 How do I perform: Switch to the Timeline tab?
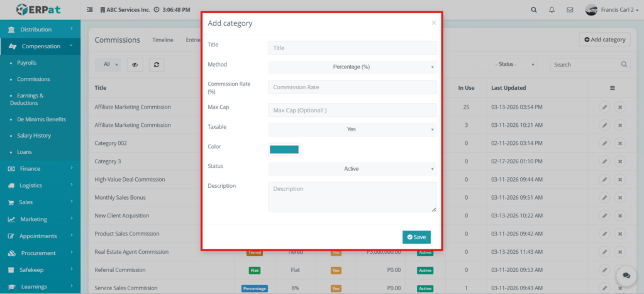point(163,40)
